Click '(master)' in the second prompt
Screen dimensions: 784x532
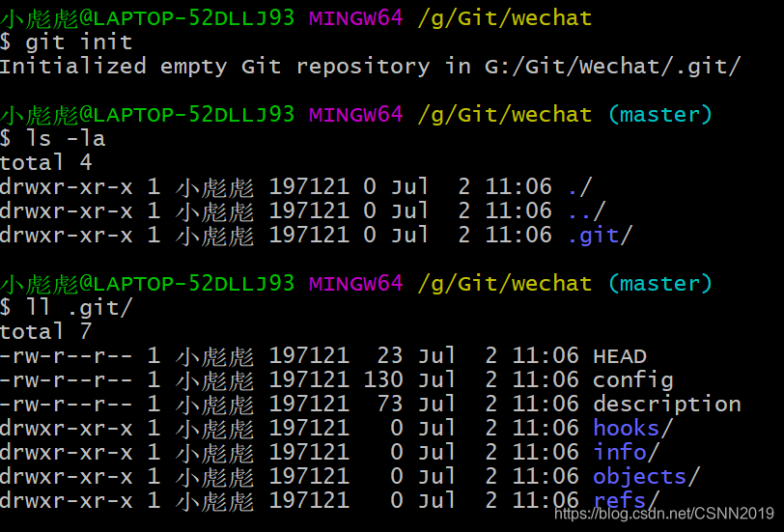pos(660,115)
